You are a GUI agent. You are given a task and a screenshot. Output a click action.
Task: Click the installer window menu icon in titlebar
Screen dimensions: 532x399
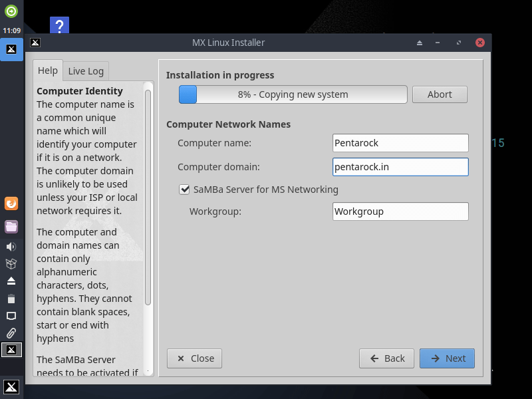(35, 43)
